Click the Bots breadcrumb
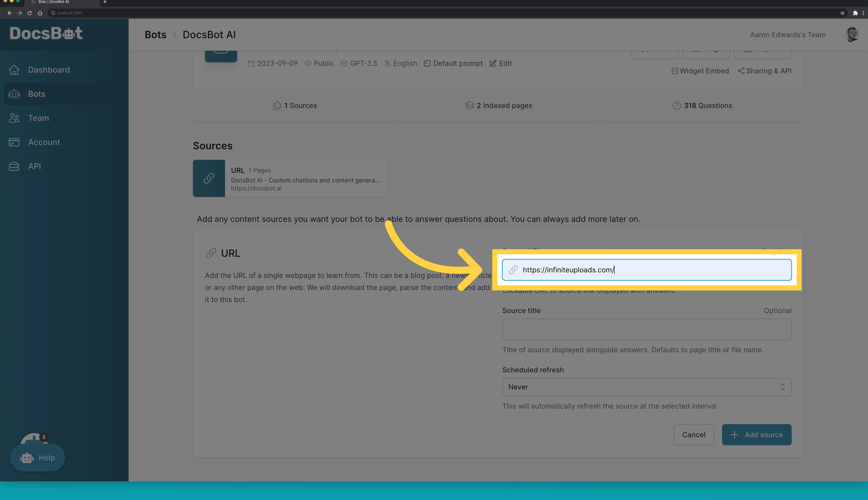Image resolution: width=868 pixels, height=500 pixels. [x=155, y=34]
